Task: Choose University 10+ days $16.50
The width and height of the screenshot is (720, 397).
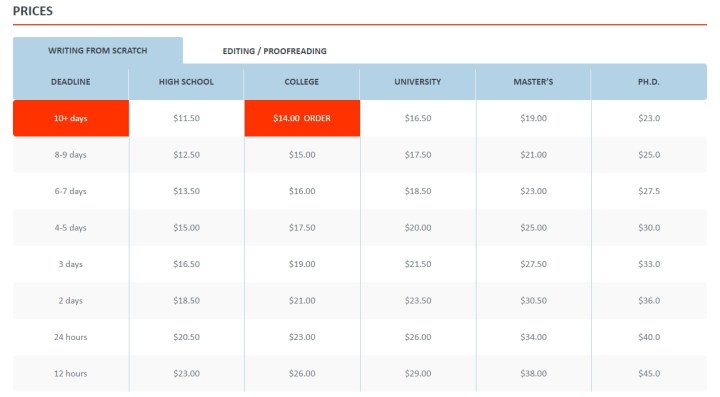Action: (x=418, y=118)
